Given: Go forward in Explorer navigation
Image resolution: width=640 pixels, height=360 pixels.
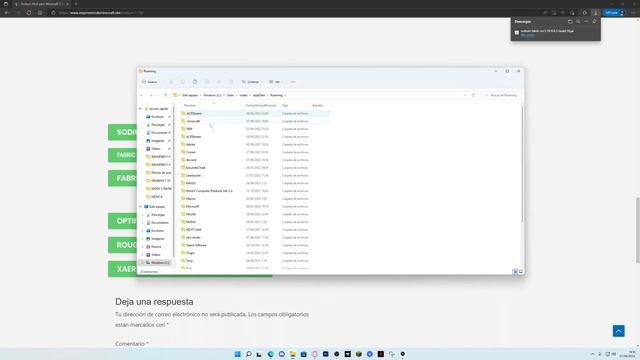Looking at the screenshot, I should [x=150, y=95].
